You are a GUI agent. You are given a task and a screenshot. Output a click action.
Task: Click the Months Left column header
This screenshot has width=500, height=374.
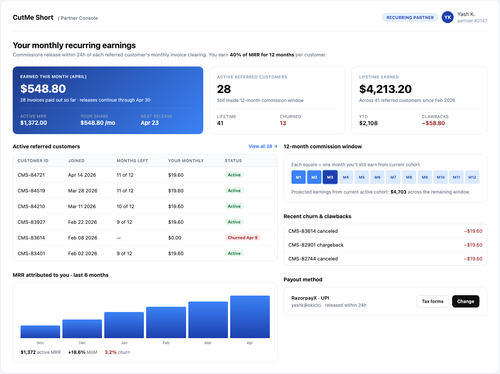132,161
